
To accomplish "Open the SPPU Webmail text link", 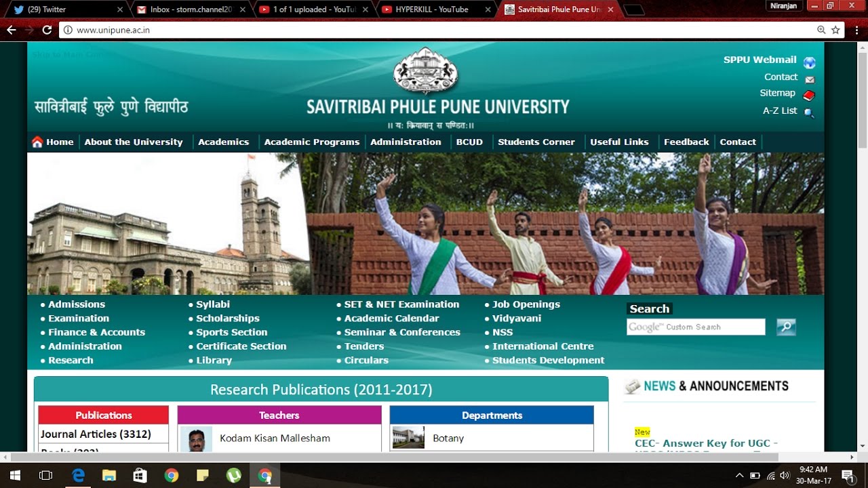I will tap(759, 60).
